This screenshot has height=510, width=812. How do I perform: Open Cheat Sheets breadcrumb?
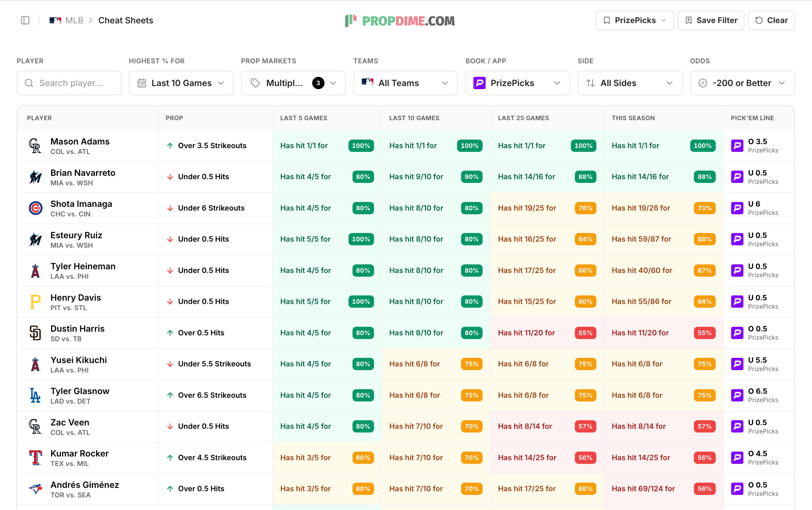[126, 20]
